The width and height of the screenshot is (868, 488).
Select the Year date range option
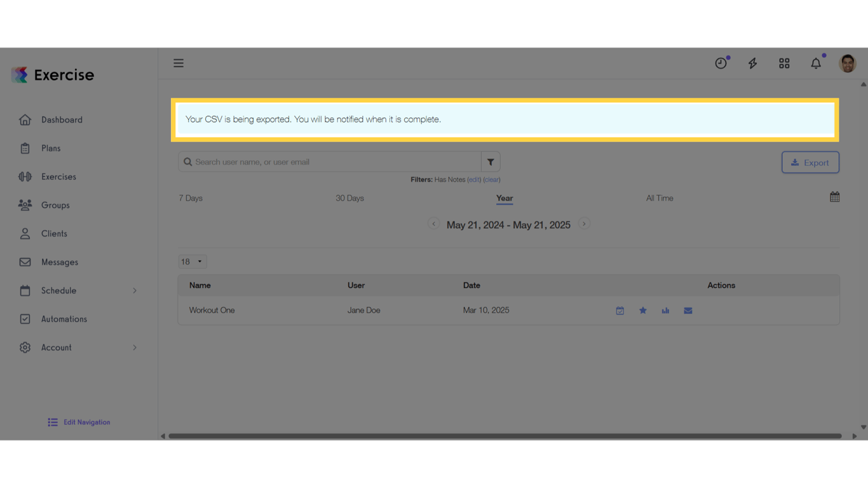[x=504, y=198]
